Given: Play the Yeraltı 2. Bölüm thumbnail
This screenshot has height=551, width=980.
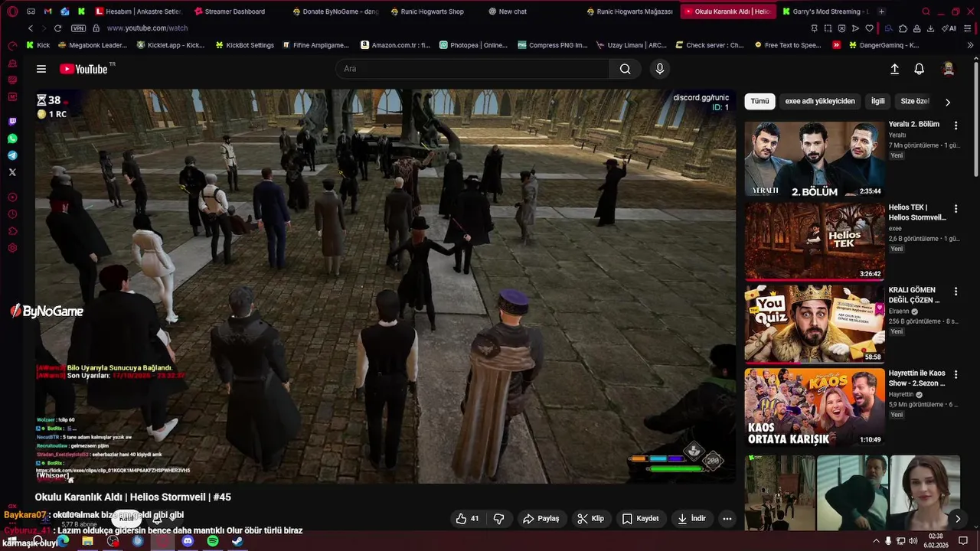Looking at the screenshot, I should 815,159.
